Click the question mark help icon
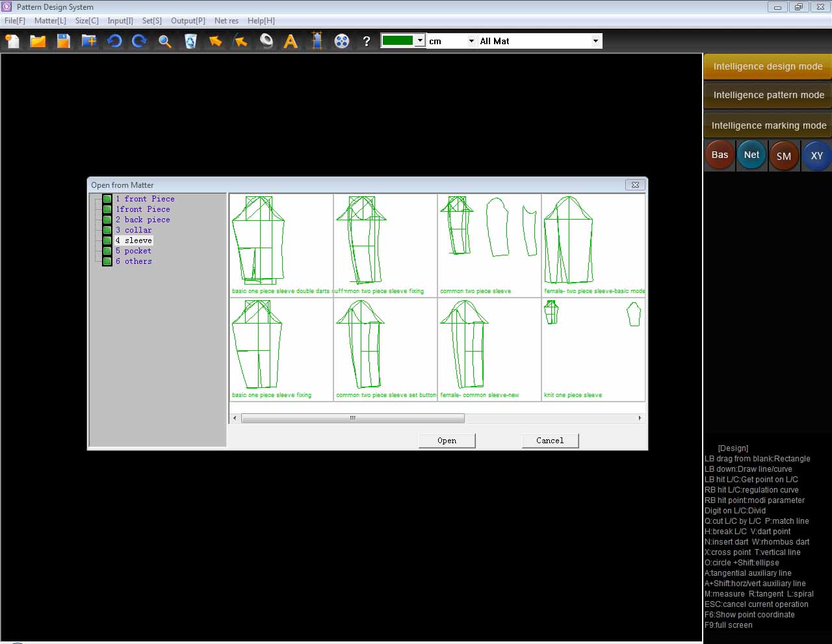Viewport: 832px width, 644px height. coord(367,42)
